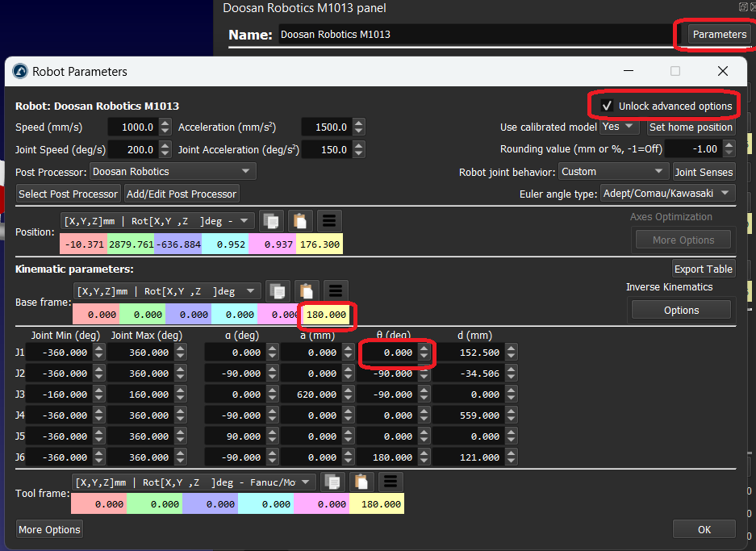Toggle the Unlock advanced options checkbox

click(x=608, y=106)
